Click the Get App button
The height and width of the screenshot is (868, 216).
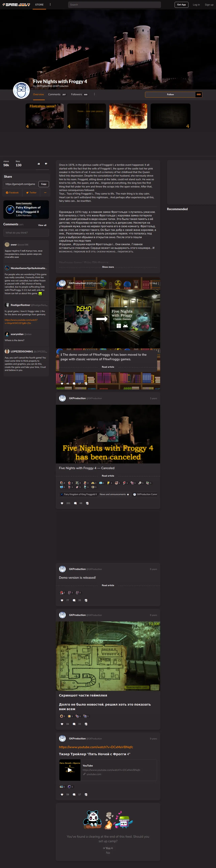181,5
